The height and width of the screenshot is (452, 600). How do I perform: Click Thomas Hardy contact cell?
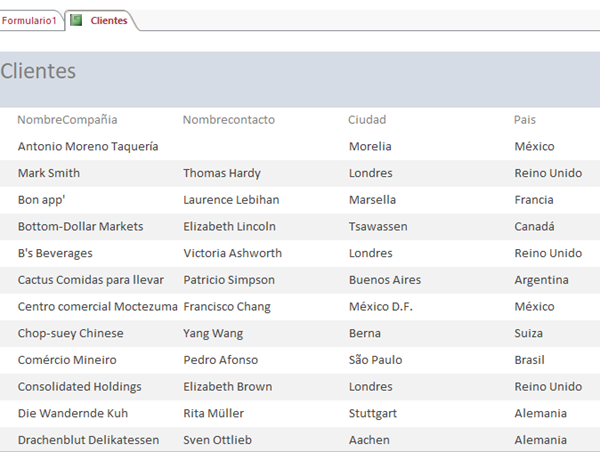(222, 173)
